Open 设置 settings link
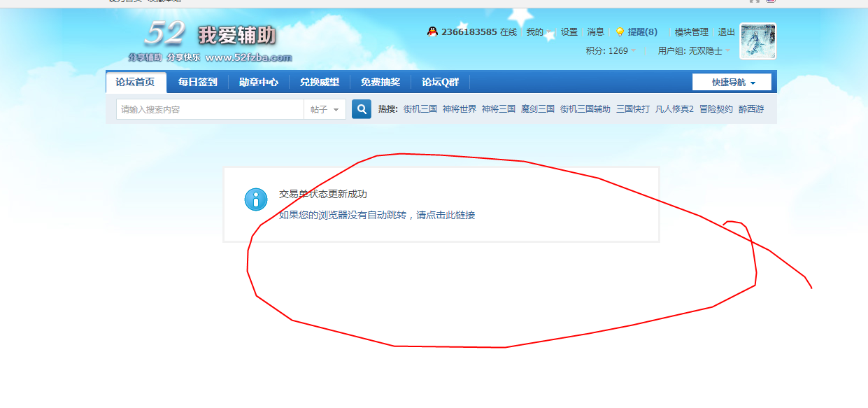 point(569,32)
